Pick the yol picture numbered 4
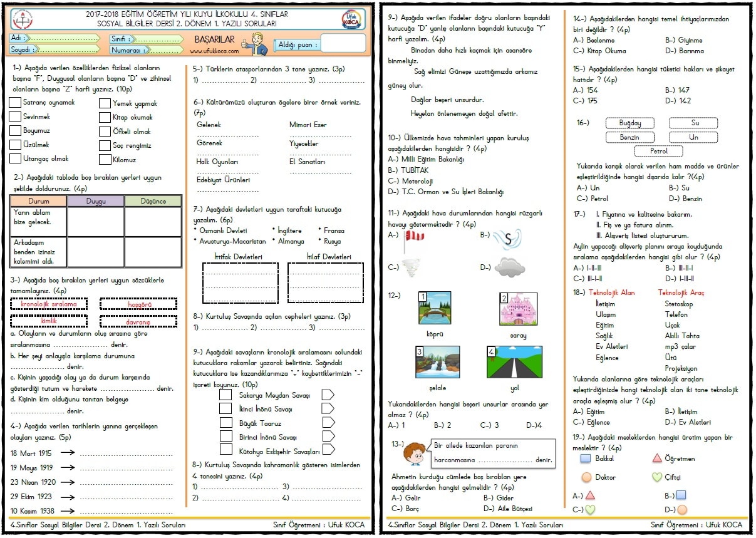 514,362
